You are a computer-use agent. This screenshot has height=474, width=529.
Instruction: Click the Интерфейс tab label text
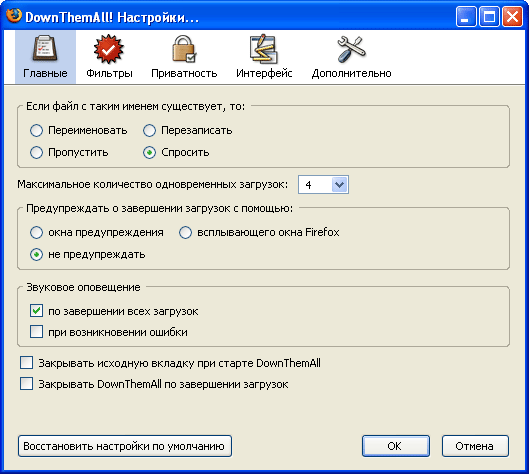tap(264, 74)
